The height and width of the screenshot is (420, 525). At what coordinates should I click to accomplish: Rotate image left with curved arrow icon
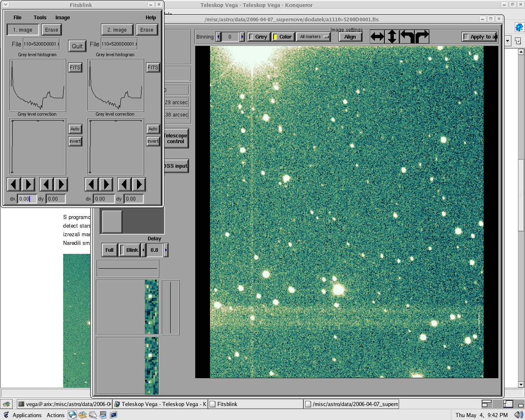click(407, 37)
